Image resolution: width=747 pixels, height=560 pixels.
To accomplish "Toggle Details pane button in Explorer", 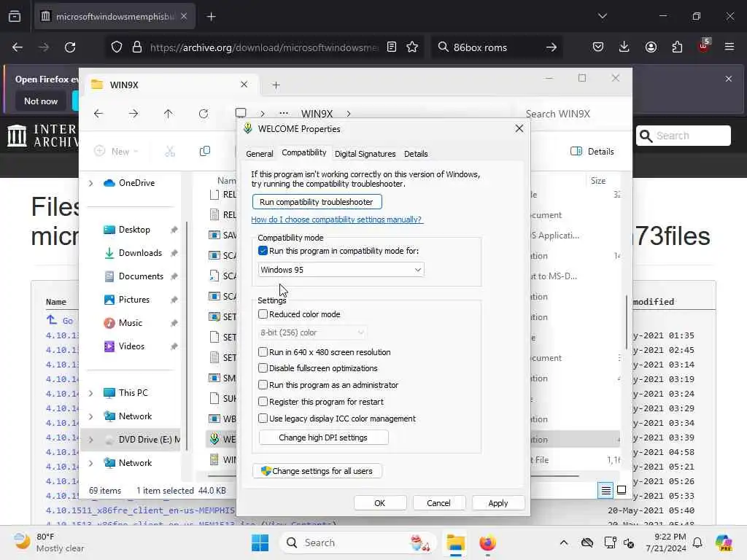I will [592, 152].
